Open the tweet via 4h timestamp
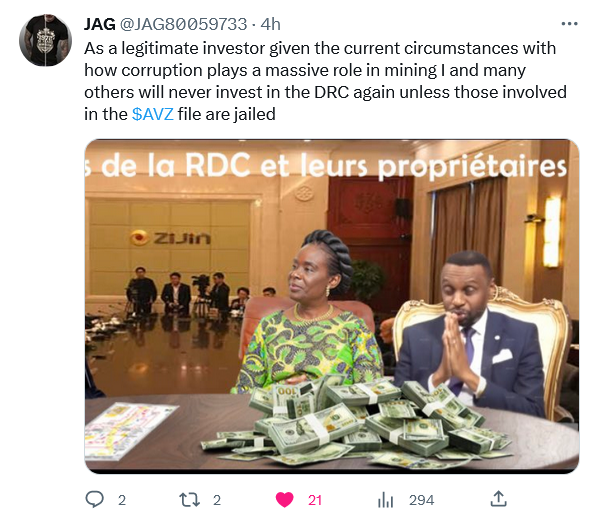This screenshot has height=523, width=598. [270, 24]
